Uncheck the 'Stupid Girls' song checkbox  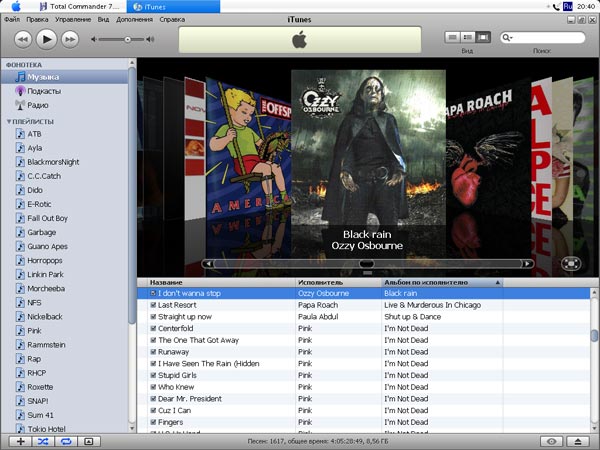tap(153, 375)
